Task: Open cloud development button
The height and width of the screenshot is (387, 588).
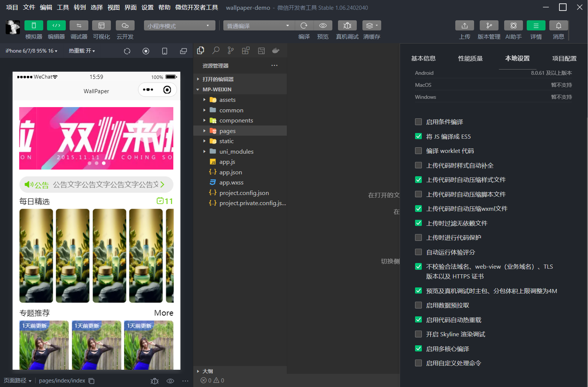Action: (125, 26)
